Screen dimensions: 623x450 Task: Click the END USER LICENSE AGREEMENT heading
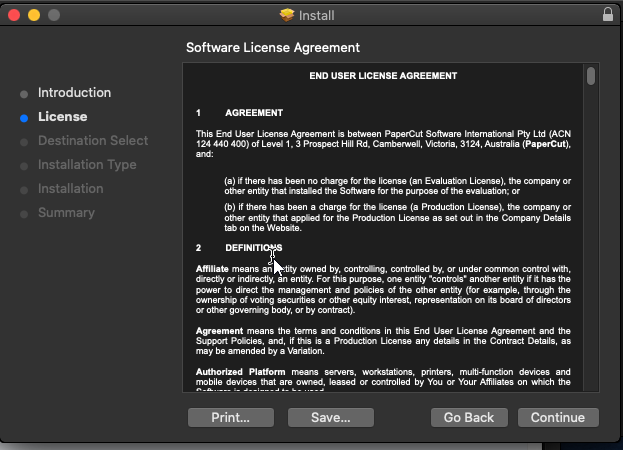tap(383, 76)
